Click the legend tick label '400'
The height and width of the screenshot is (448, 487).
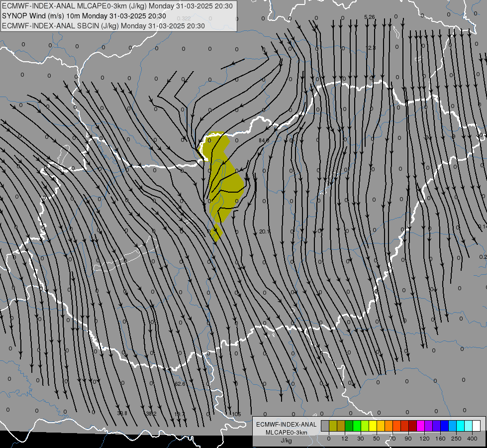[x=472, y=439]
